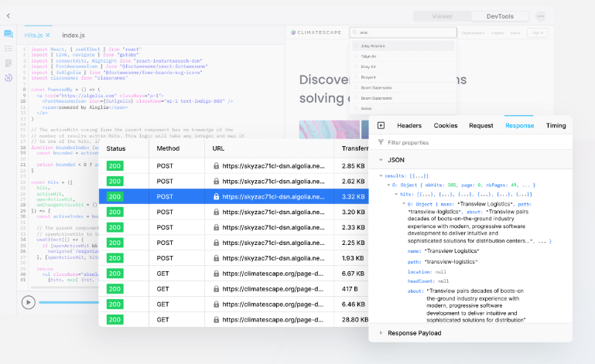This screenshot has height=364, width=595.
Task: Select the POST request of 1.93 KB
Action: coord(234,258)
